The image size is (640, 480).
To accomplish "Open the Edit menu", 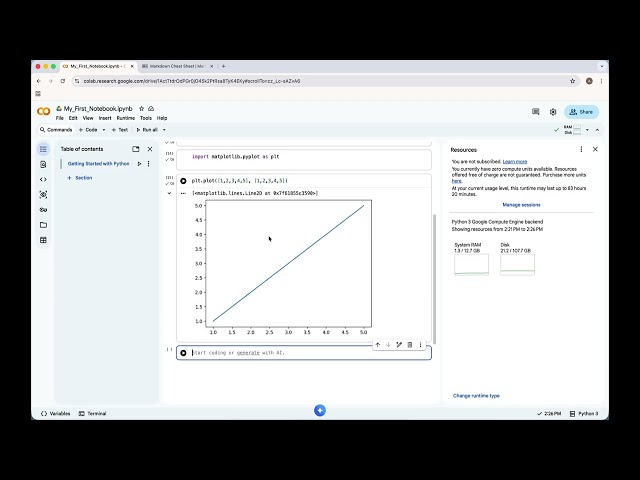I will tap(73, 118).
